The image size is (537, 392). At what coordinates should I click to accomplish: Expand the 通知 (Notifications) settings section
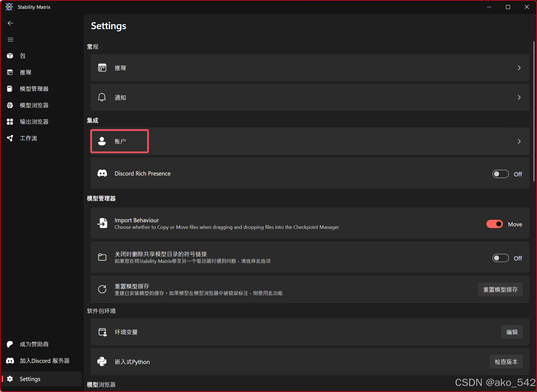click(310, 98)
